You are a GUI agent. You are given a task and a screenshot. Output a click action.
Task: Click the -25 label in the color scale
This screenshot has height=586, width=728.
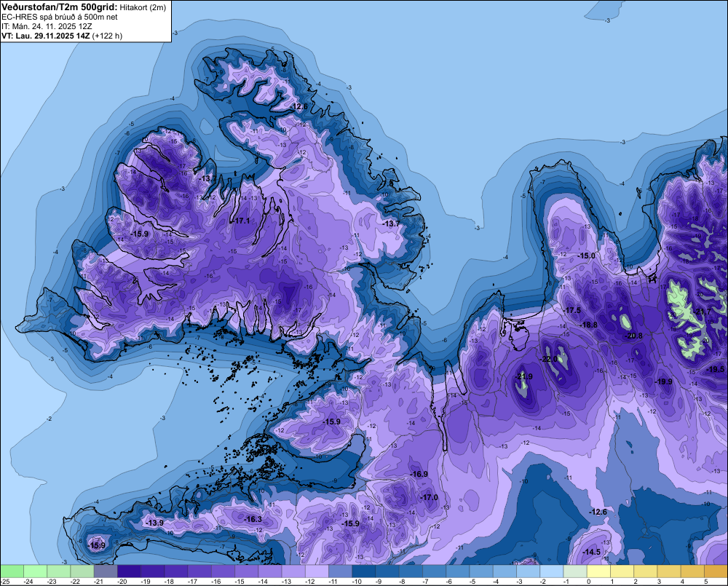click(x=4, y=582)
